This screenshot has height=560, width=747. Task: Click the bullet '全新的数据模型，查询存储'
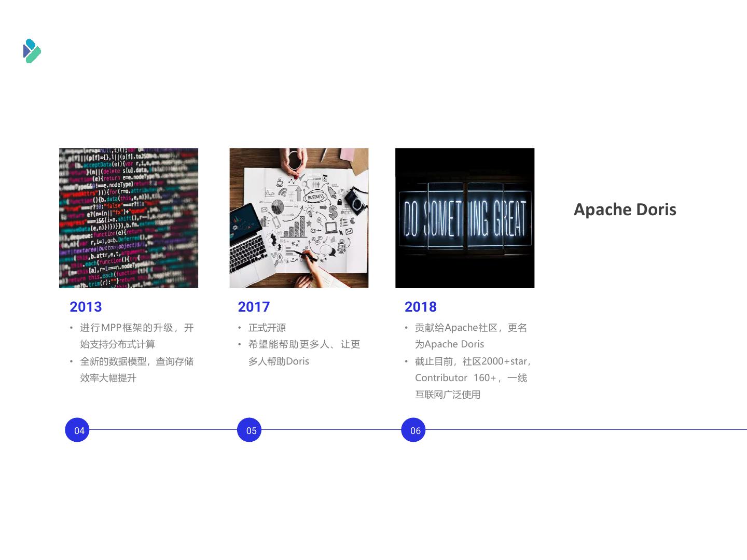click(137, 361)
